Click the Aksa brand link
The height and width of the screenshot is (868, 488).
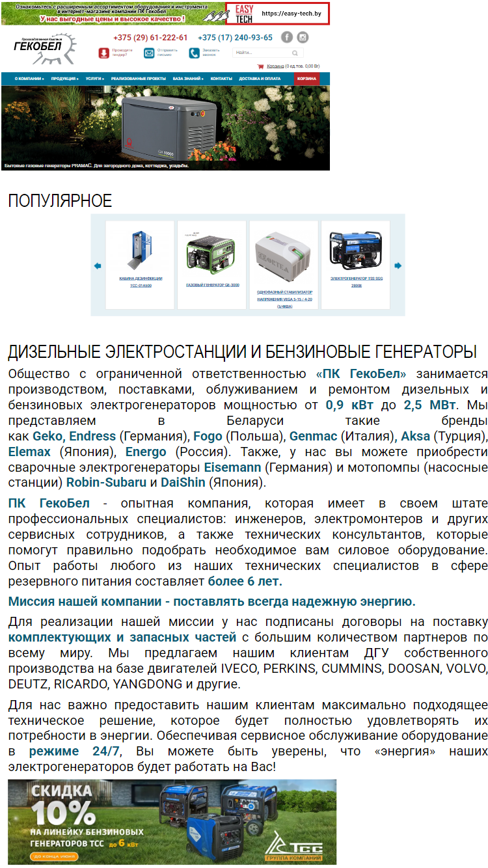click(415, 436)
